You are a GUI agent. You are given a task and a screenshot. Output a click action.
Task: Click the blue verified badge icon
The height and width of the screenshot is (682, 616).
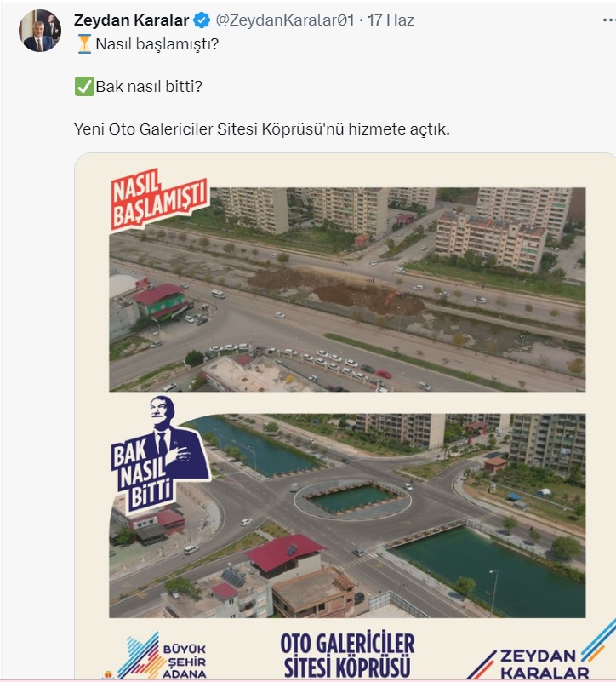(202, 20)
